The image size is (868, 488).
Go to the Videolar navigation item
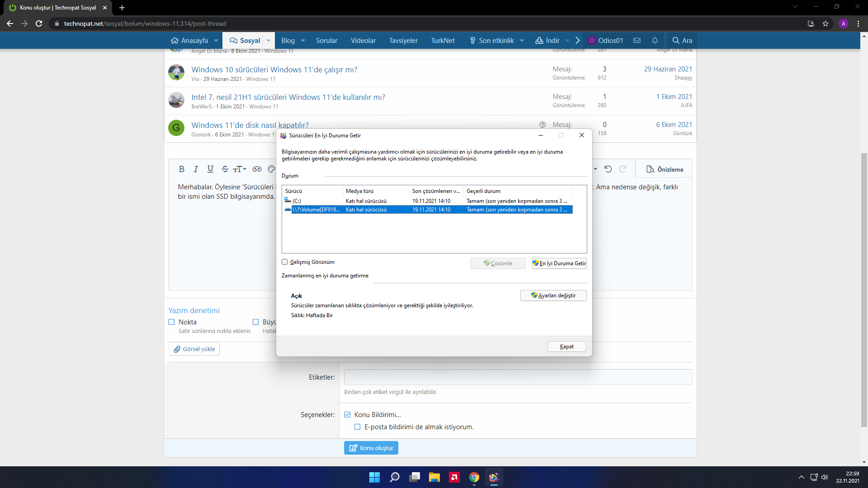tap(363, 41)
